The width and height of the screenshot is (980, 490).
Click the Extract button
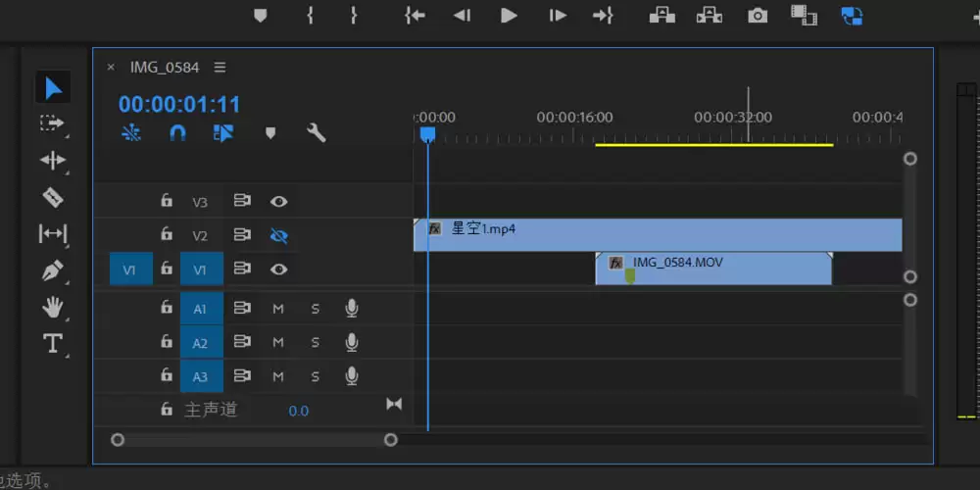(x=710, y=16)
